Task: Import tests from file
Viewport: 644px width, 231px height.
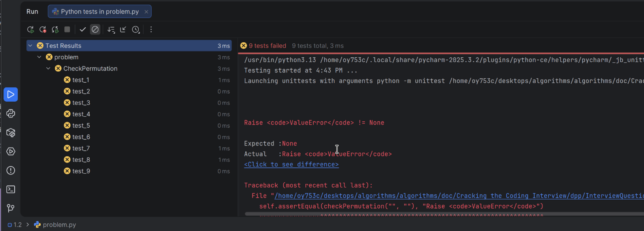Action: (123, 30)
